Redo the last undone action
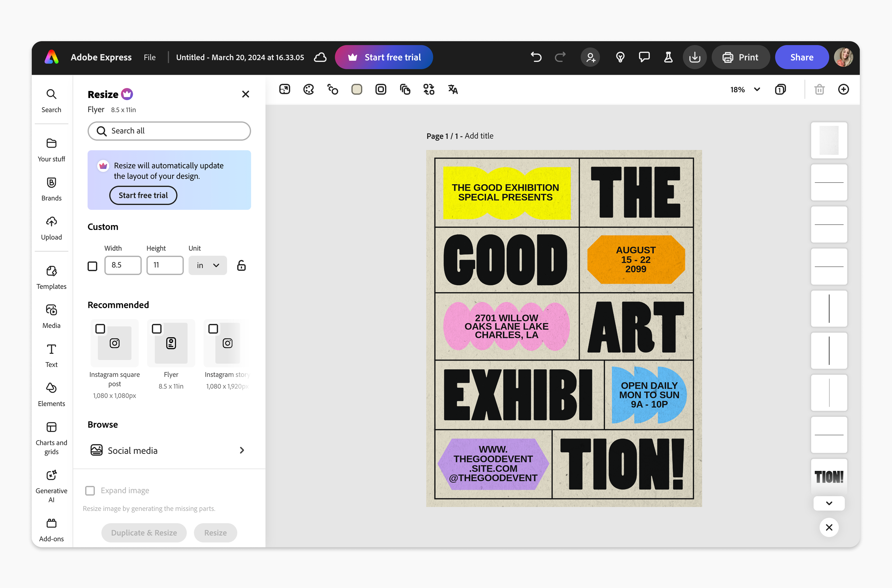Viewport: 892px width, 588px height. [560, 57]
